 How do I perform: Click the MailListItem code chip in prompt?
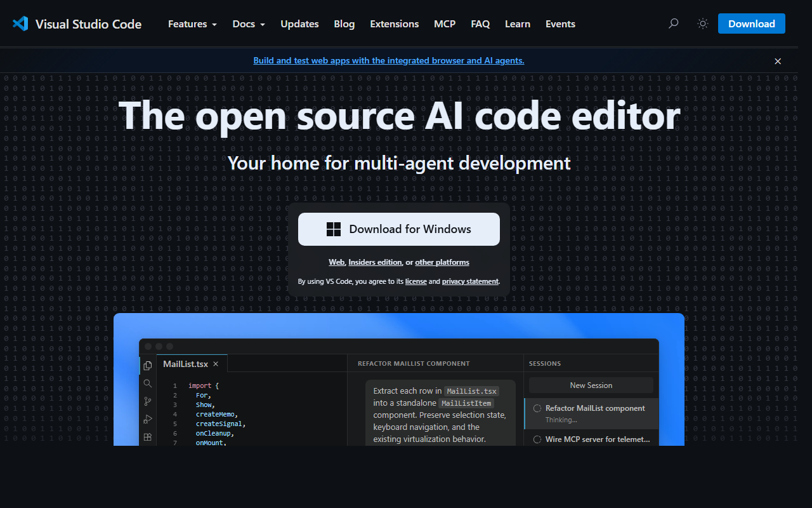click(466, 403)
